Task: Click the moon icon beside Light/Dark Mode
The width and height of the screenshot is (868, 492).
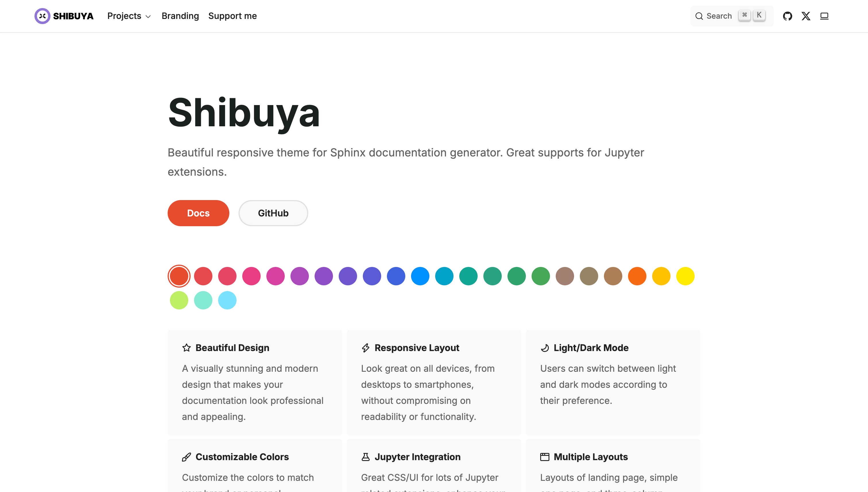Action: coord(545,348)
